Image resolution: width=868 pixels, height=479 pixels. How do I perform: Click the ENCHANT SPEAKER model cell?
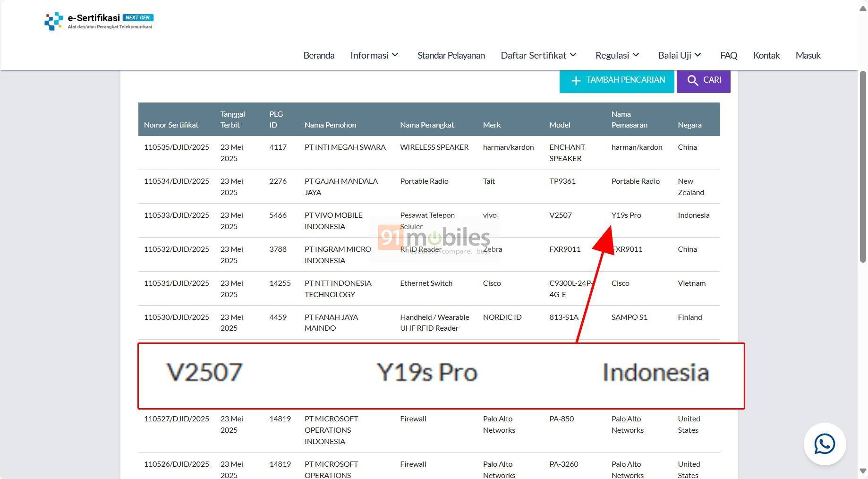click(x=567, y=153)
